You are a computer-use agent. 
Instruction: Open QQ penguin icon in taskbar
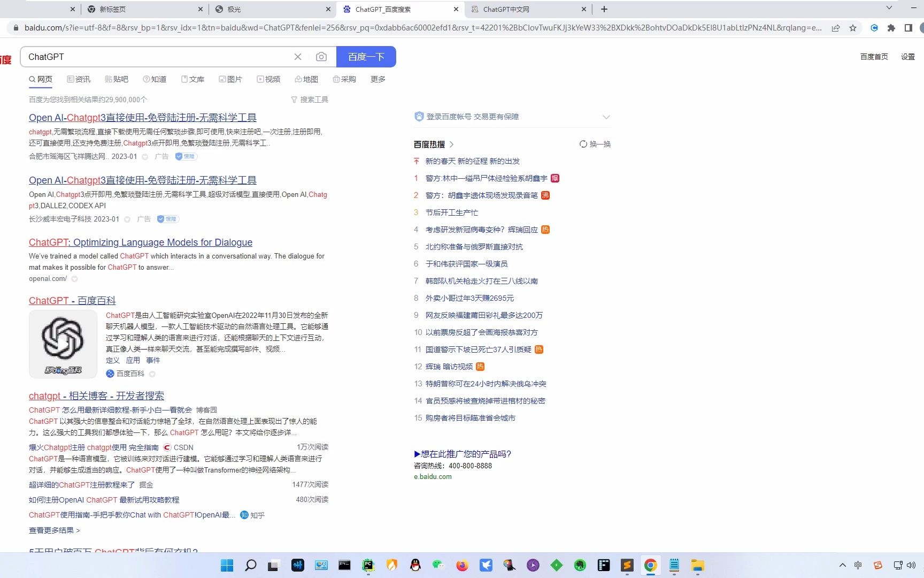click(x=415, y=565)
